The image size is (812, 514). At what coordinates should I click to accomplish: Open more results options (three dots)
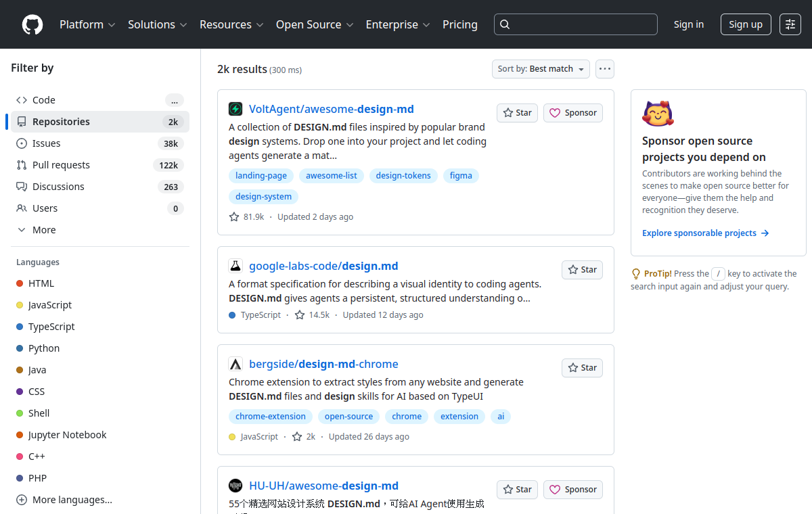[605, 69]
